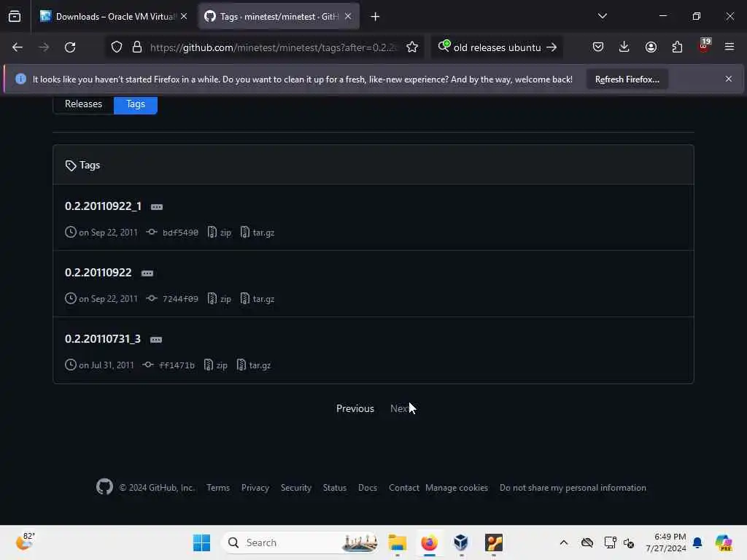Reload the current page
This screenshot has width=747, height=560.
point(70,47)
